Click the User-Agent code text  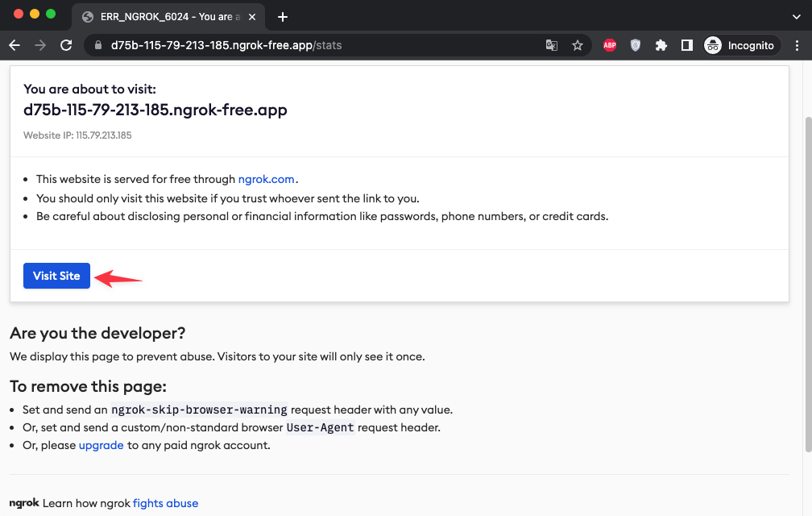pos(321,428)
